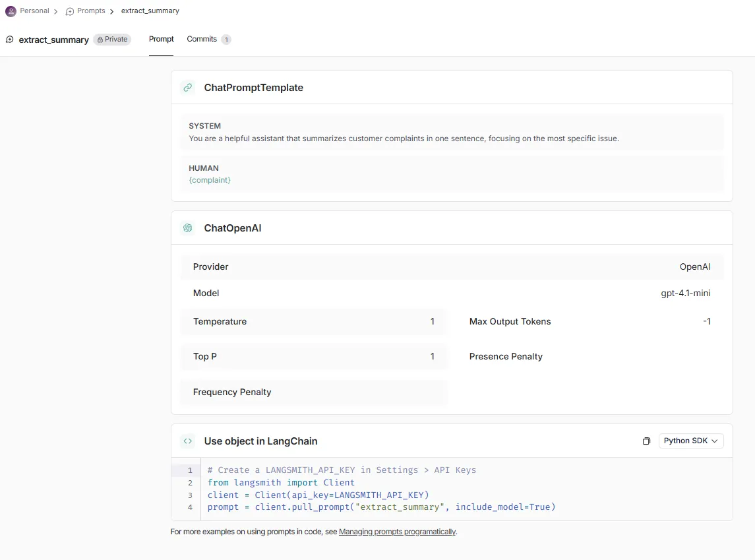The image size is (755, 560).
Task: Click the link icon next to ChatPromptTemplate
Action: tap(188, 87)
